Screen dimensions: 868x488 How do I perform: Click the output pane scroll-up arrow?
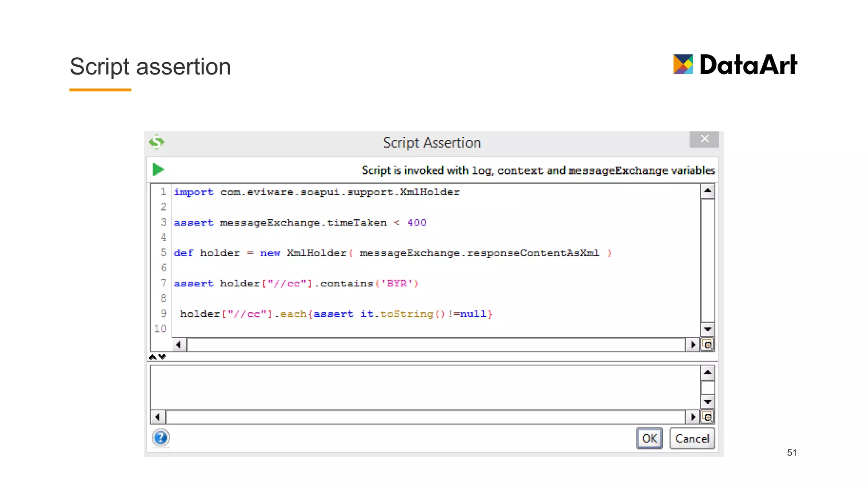[x=707, y=373]
